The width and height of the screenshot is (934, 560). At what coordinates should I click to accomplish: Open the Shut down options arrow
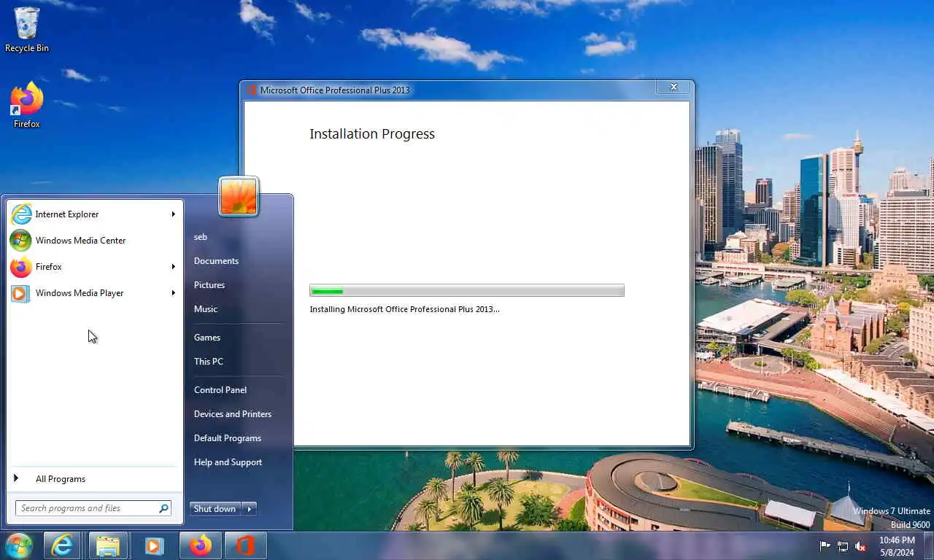pyautogui.click(x=250, y=509)
